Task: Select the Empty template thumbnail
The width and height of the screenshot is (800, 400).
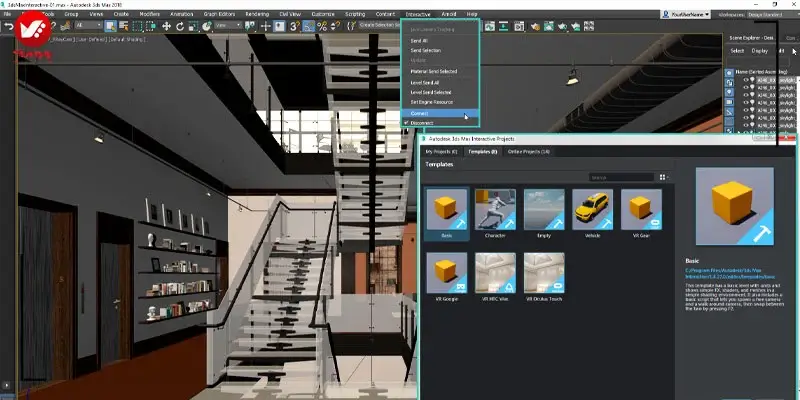Action: 544,210
